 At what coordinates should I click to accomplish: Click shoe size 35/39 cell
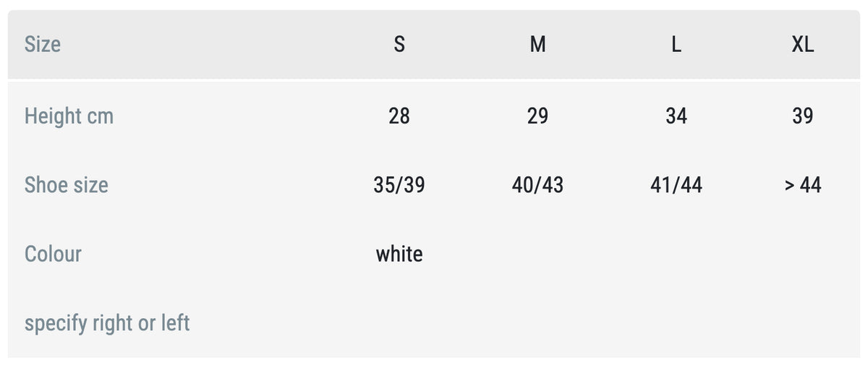click(399, 185)
